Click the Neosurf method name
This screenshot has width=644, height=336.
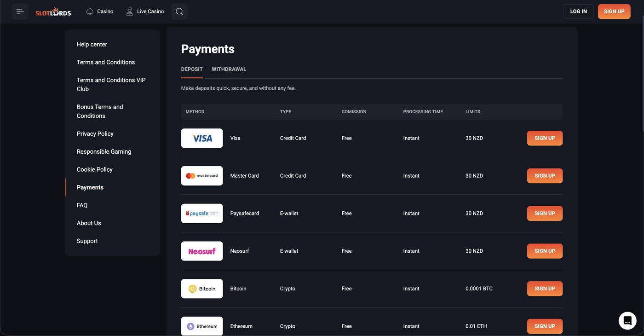(x=240, y=251)
